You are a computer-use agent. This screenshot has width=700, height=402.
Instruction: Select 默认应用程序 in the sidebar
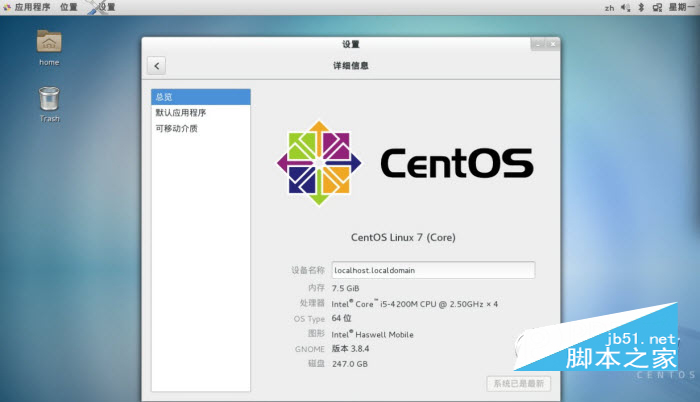(x=201, y=113)
